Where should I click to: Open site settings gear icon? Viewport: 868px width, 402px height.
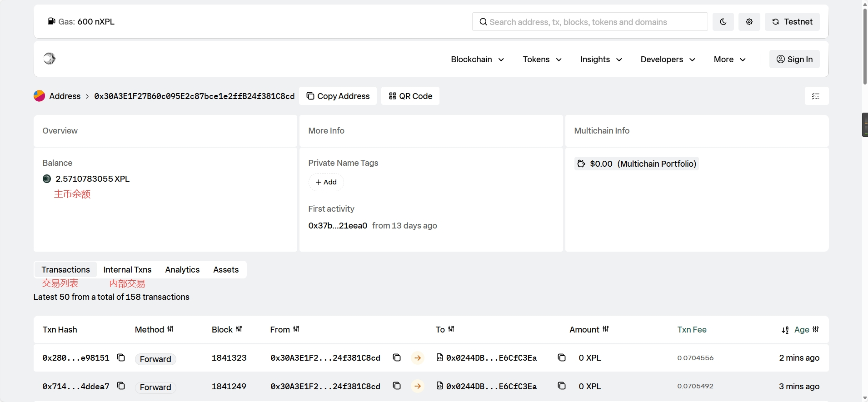click(749, 22)
